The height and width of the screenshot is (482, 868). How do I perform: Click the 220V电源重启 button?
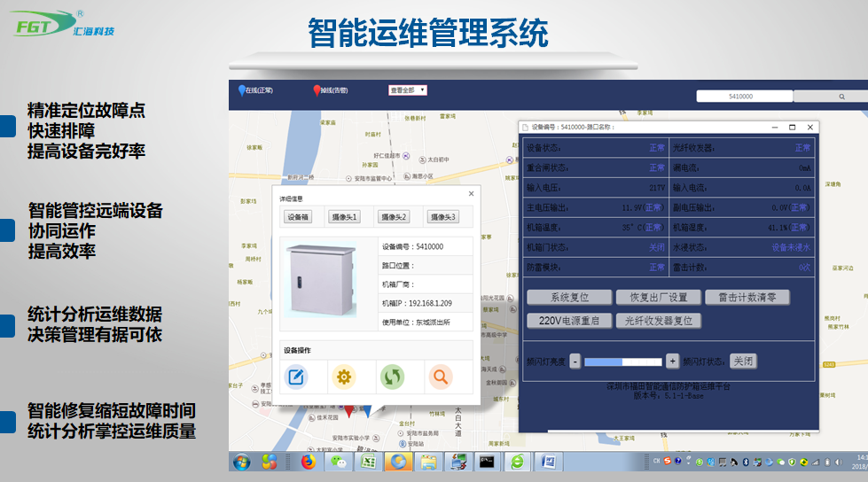pyautogui.click(x=569, y=321)
